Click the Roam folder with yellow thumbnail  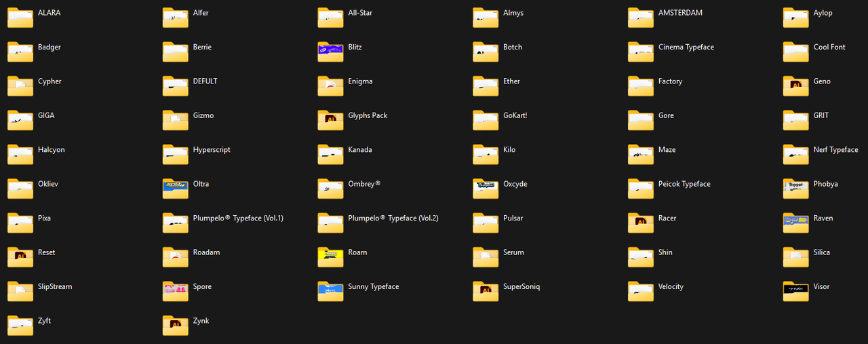click(x=331, y=256)
